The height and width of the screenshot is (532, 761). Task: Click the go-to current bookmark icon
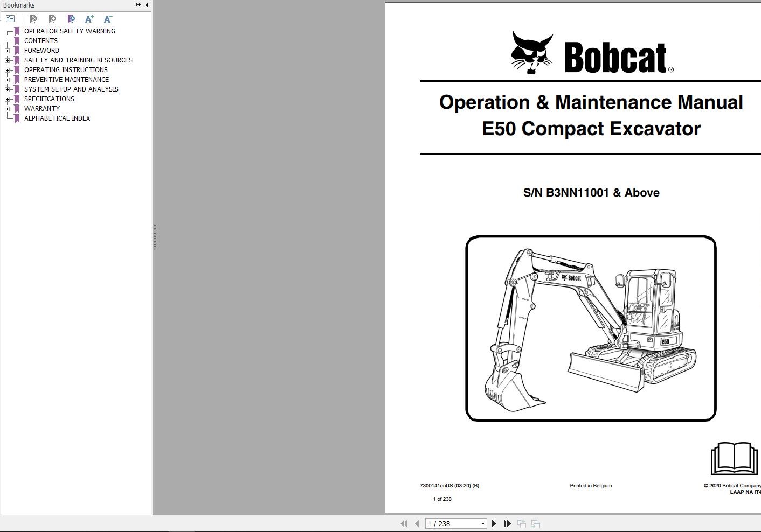(x=71, y=19)
